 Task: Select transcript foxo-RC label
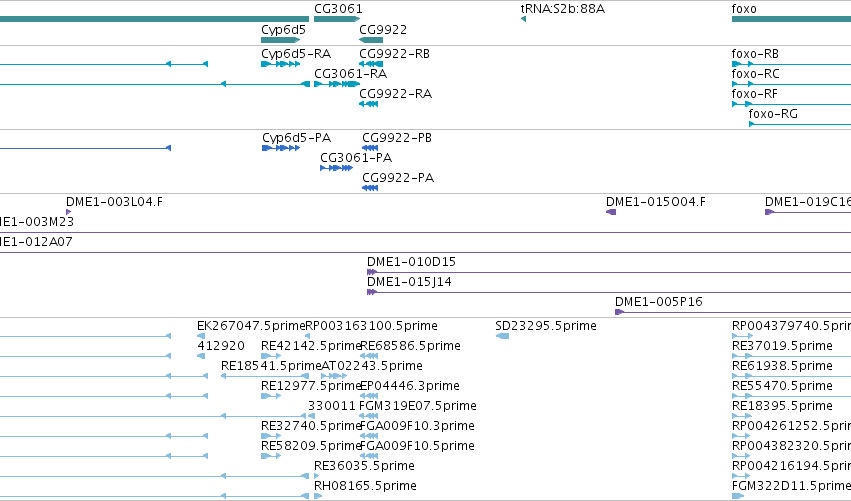[755, 74]
